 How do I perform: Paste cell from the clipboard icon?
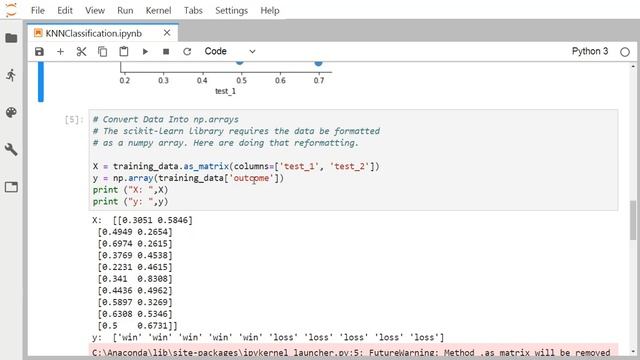click(x=124, y=51)
